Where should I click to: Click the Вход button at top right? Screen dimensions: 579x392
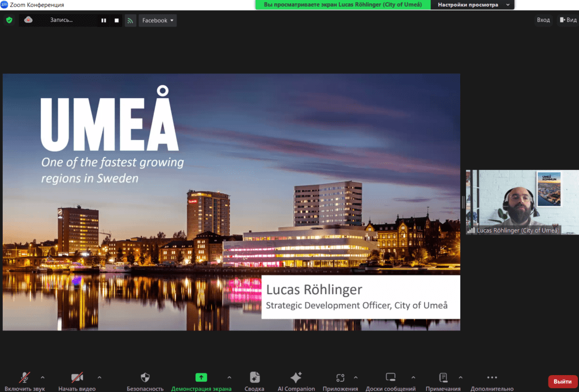click(x=543, y=20)
